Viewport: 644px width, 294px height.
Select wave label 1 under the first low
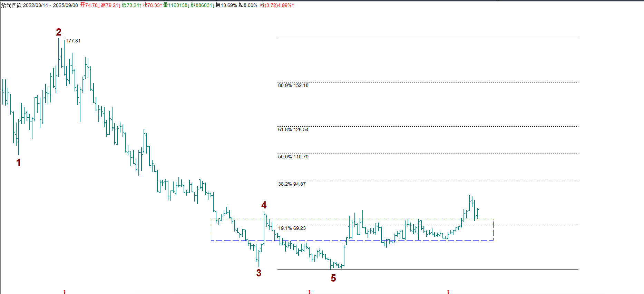[19, 163]
